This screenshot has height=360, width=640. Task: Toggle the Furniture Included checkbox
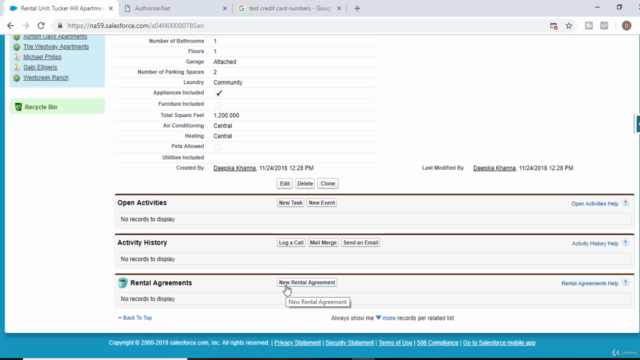218,105
